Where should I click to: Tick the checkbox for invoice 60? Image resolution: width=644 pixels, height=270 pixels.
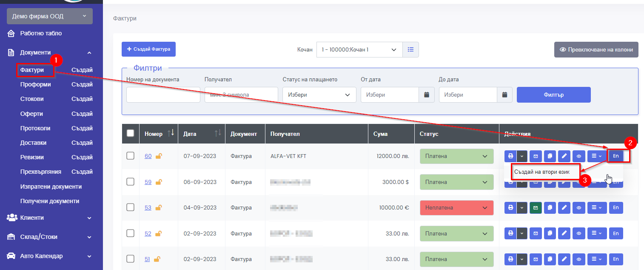131,156
